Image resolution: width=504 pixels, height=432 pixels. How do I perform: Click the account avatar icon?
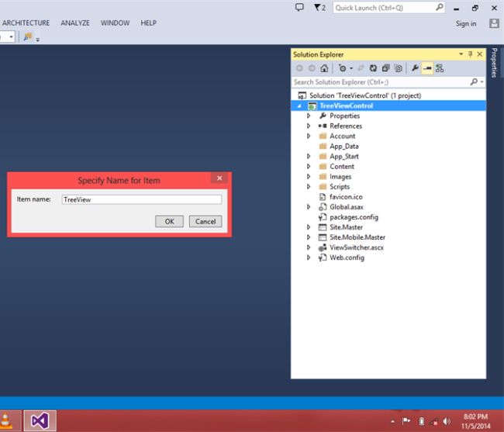(x=494, y=23)
